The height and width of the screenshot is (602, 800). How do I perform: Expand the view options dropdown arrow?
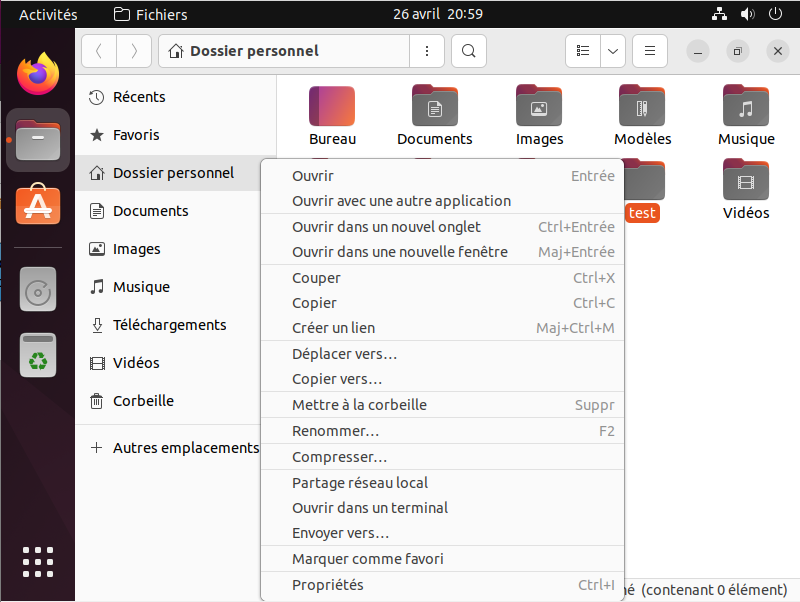click(613, 51)
